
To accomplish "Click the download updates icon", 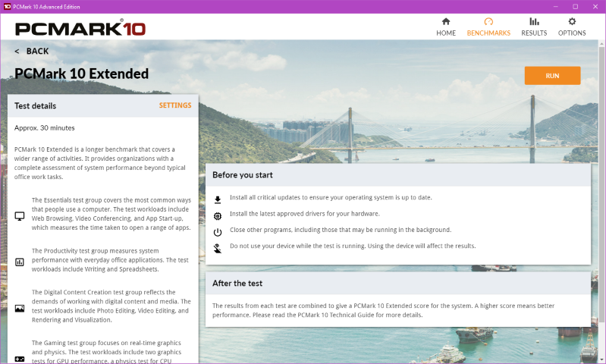I will pyautogui.click(x=218, y=199).
